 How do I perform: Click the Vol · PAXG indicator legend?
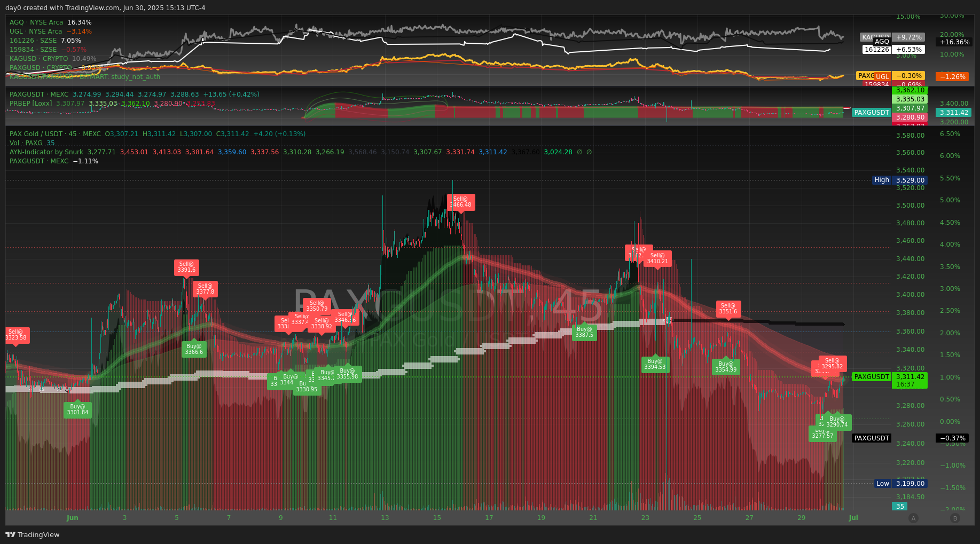click(x=32, y=143)
